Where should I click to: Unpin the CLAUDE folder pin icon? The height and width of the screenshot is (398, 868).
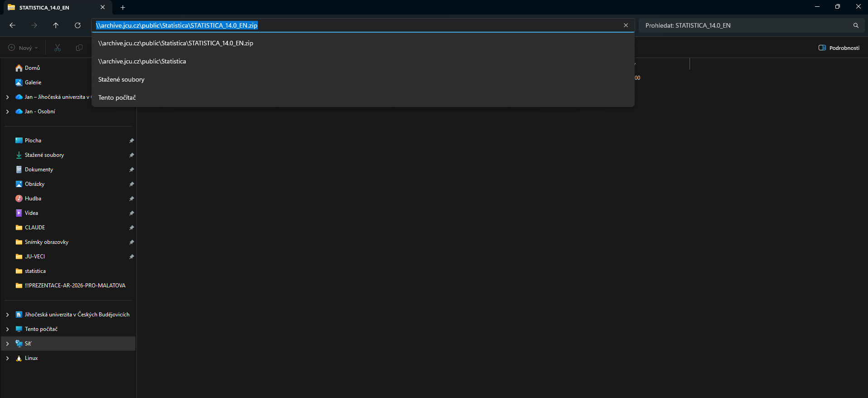[131, 228]
